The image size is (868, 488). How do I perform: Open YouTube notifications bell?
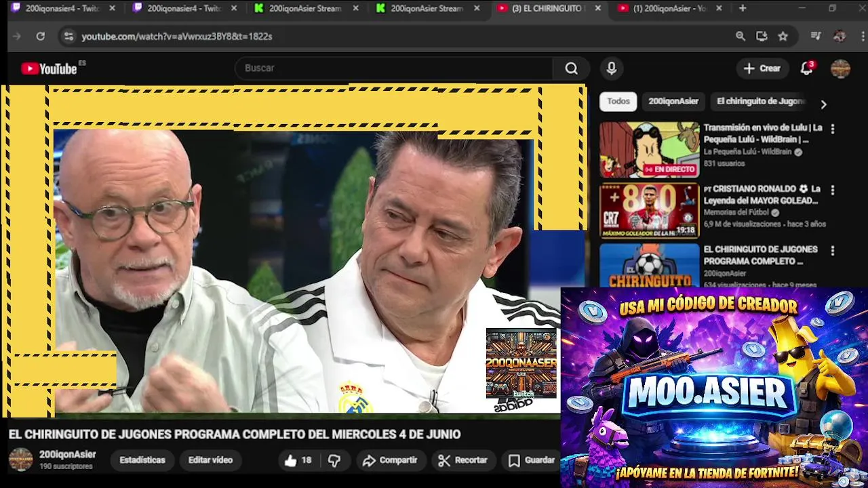point(806,68)
